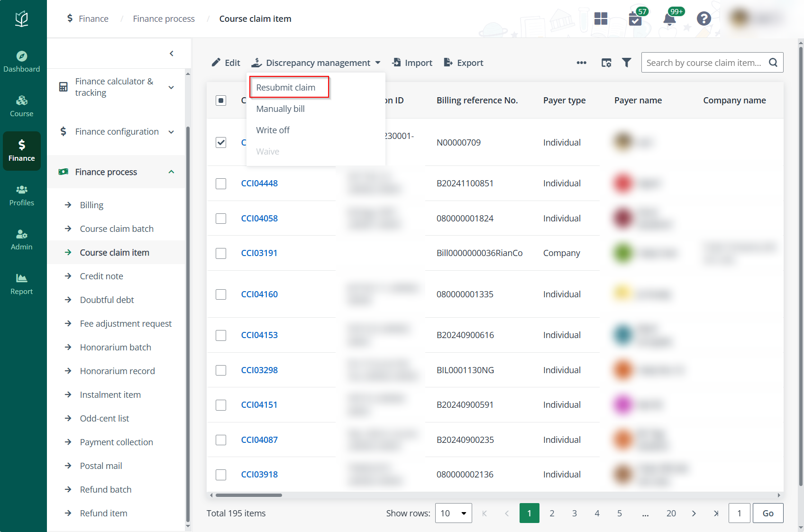This screenshot has width=804, height=532.
Task: Click the table horizontal scrollbar
Action: point(249,495)
